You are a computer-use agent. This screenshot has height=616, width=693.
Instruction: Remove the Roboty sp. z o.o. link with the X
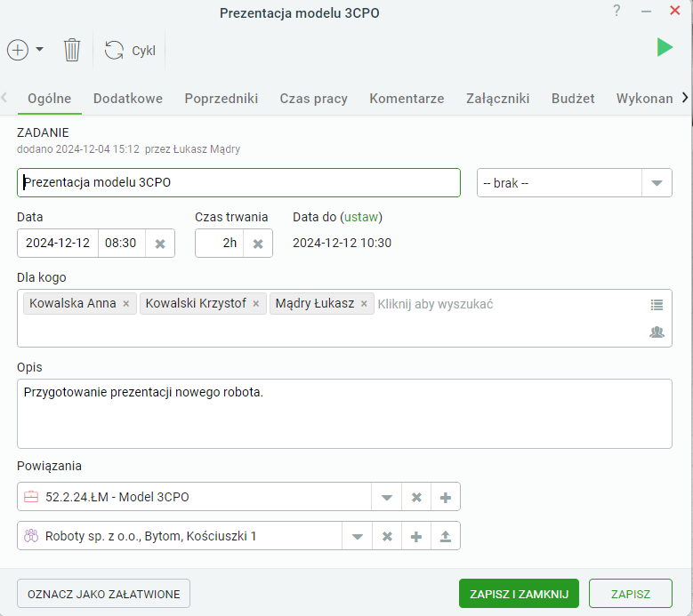pos(387,537)
